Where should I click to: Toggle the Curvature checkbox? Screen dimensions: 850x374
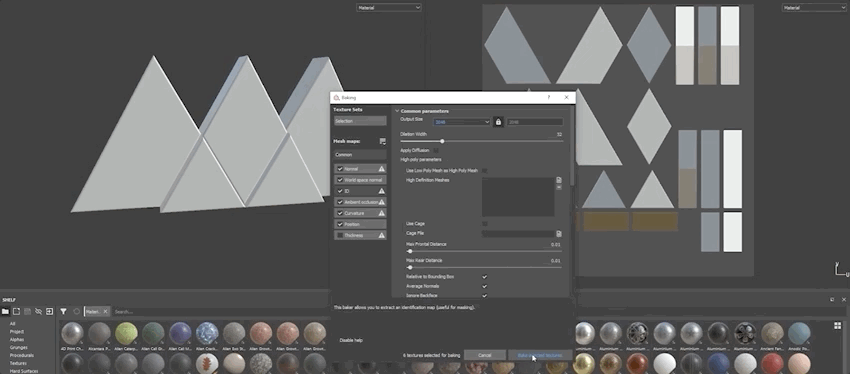tap(340, 214)
